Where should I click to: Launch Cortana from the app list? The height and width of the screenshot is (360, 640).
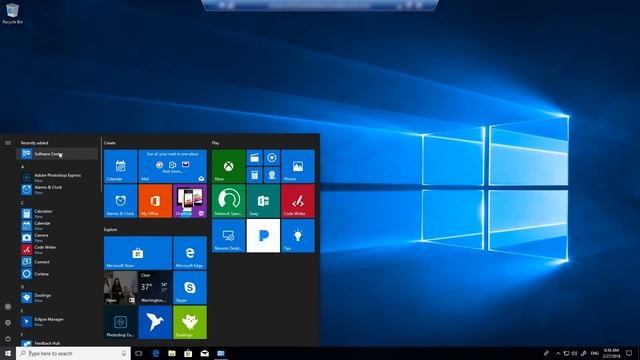coord(57,273)
